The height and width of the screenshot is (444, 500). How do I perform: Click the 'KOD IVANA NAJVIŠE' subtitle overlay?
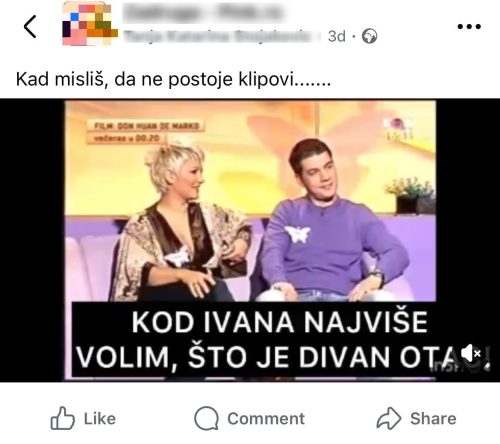point(279,322)
